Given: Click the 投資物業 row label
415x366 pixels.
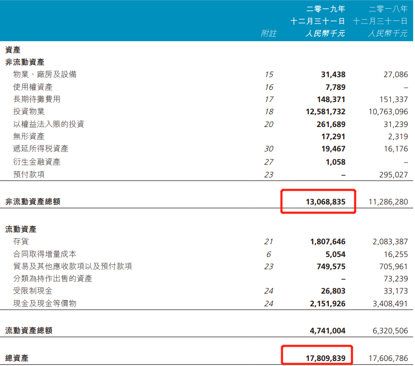Looking at the screenshot, I should click(29, 112).
